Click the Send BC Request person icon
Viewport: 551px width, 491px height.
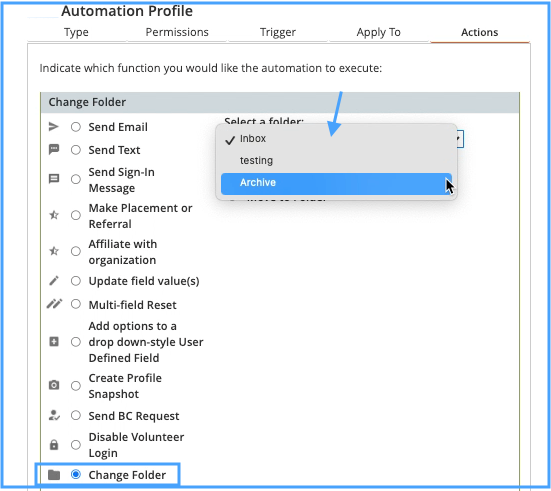click(54, 415)
